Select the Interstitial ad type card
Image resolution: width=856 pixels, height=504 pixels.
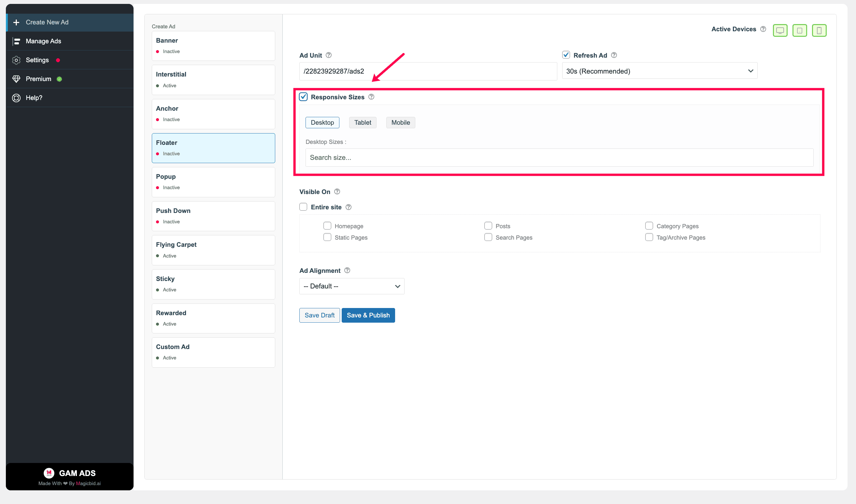click(x=213, y=80)
